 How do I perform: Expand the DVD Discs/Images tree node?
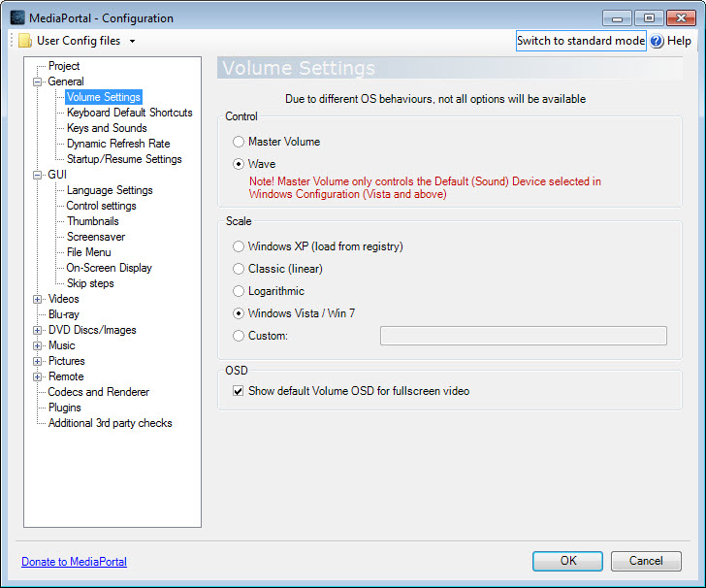point(38,330)
